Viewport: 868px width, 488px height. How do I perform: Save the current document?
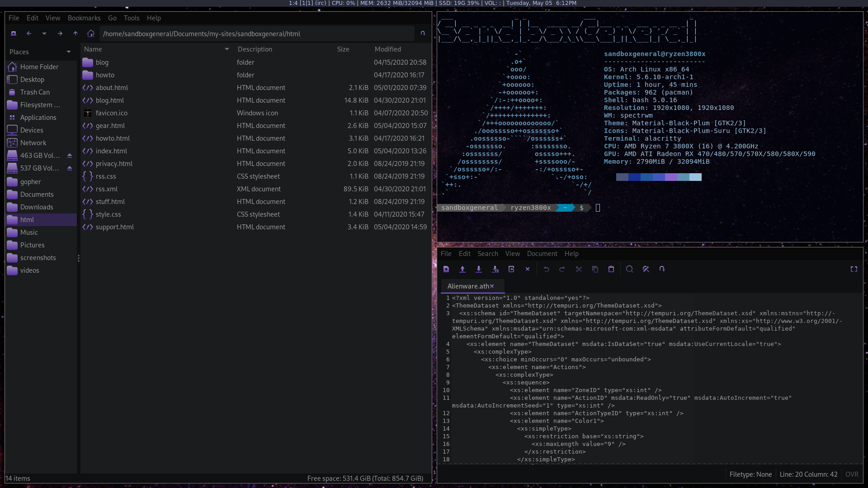(x=479, y=269)
